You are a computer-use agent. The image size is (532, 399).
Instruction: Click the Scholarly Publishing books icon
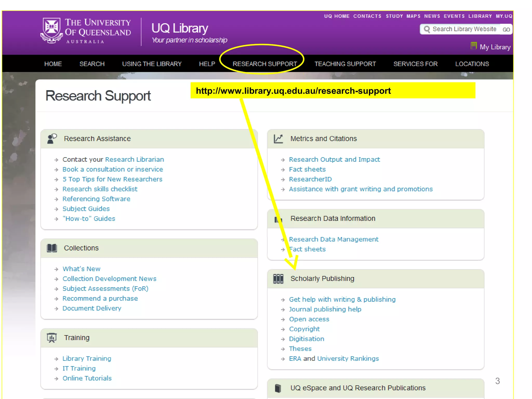point(278,279)
